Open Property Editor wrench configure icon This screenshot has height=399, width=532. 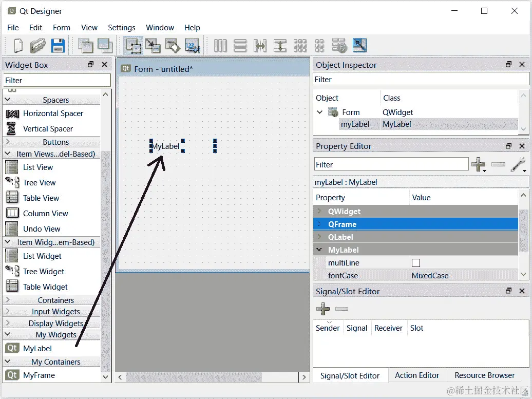pos(518,164)
